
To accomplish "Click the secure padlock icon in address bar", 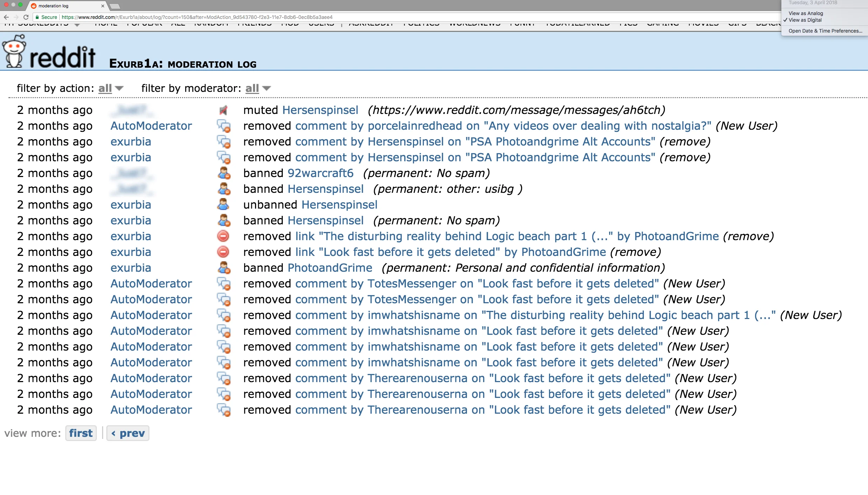I will coord(37,17).
